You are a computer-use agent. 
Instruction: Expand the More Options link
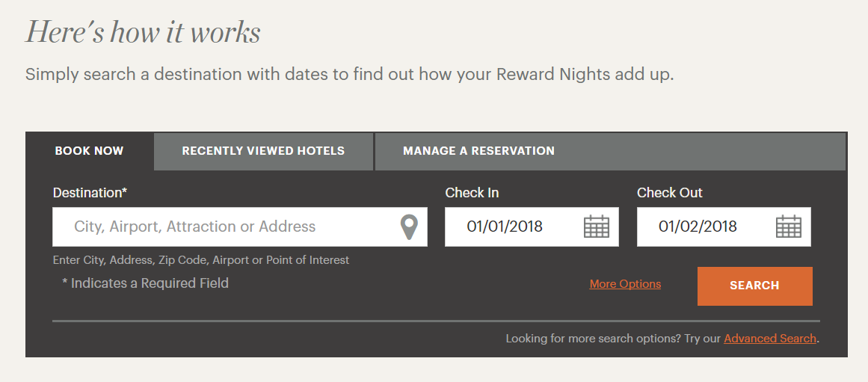[x=625, y=284]
